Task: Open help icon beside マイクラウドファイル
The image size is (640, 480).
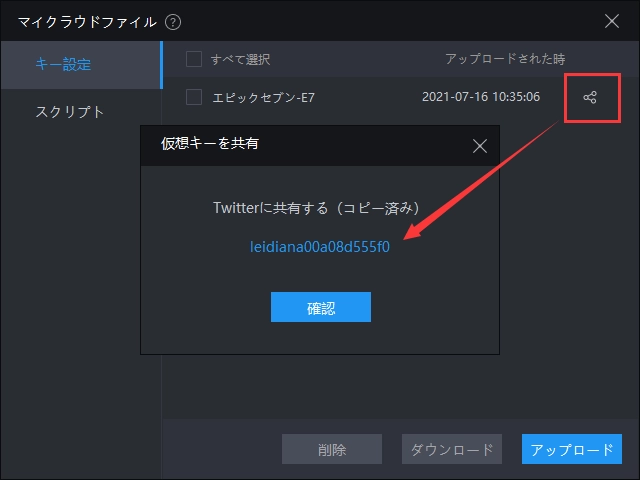Action: (x=173, y=21)
